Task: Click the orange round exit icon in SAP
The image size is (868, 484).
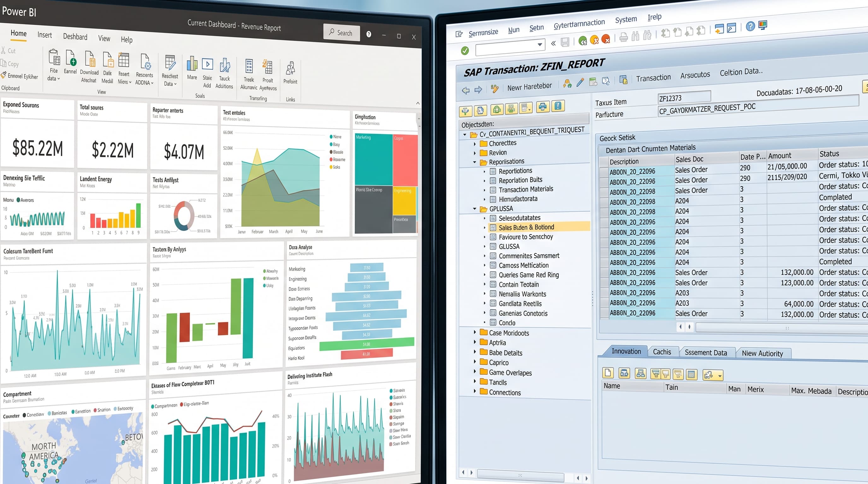Action: (x=595, y=40)
